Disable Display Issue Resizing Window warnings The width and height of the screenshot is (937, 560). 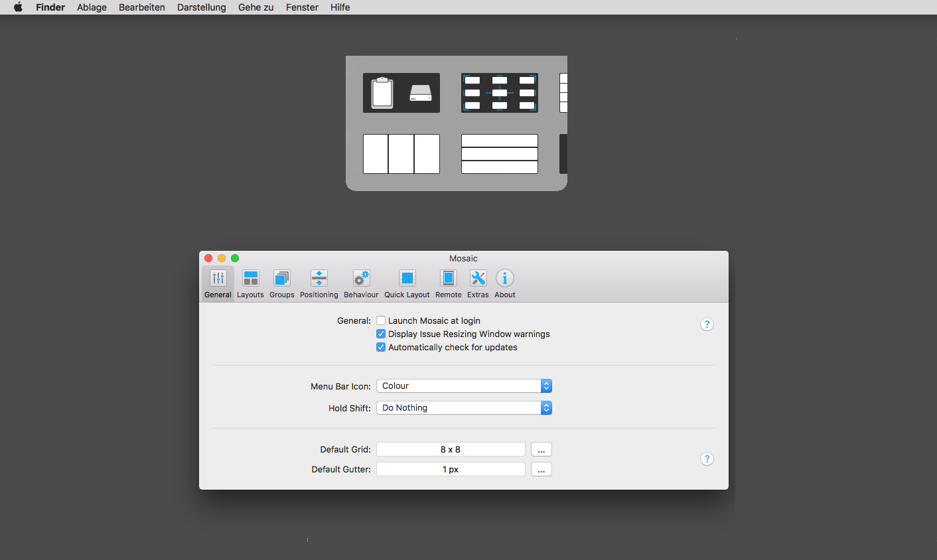coord(381,334)
